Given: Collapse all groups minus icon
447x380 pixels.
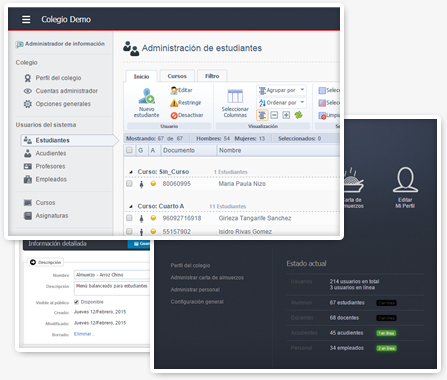Looking at the screenshot, I should tap(274, 115).
